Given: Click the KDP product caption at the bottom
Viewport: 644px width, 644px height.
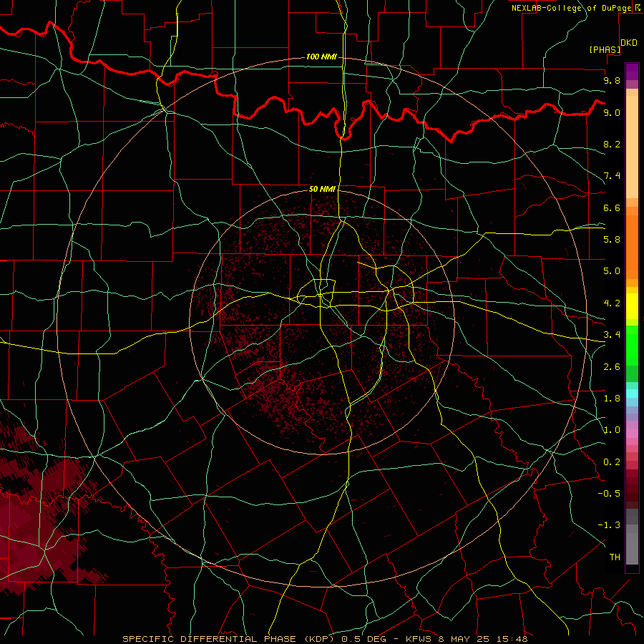Looking at the screenshot, I should [x=325, y=639].
